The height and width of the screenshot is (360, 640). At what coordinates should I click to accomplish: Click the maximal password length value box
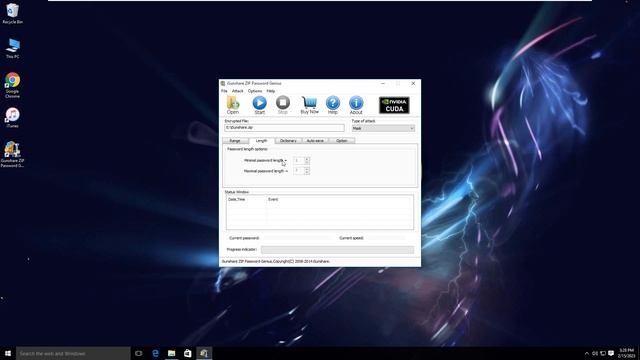tap(299, 171)
